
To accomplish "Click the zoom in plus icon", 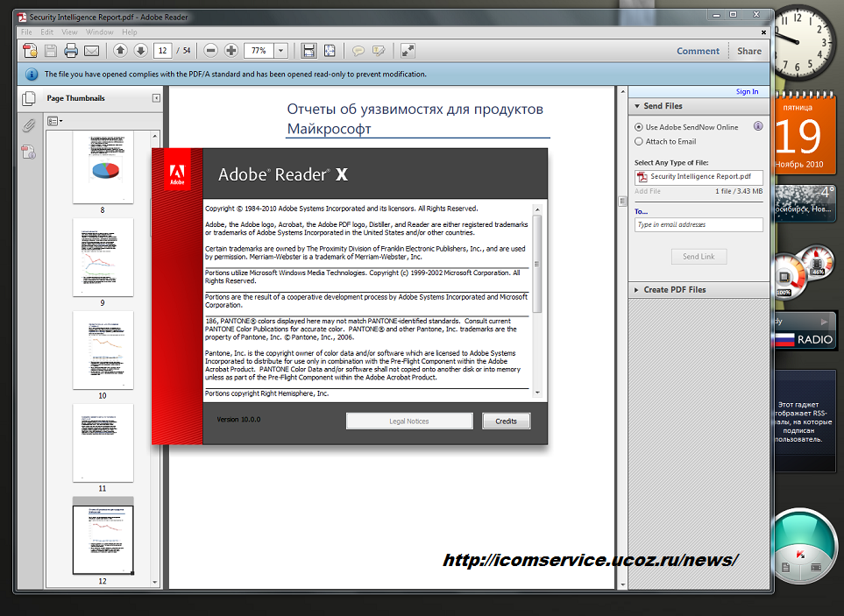I will (x=231, y=51).
